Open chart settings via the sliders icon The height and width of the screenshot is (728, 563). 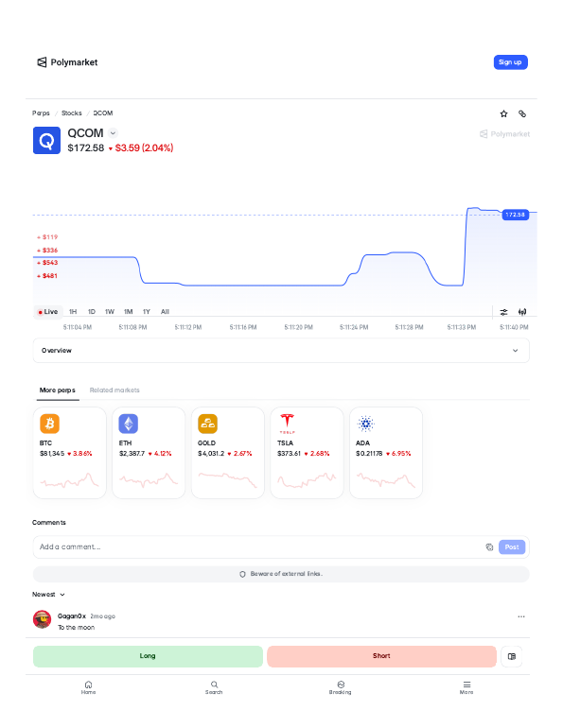[503, 312]
